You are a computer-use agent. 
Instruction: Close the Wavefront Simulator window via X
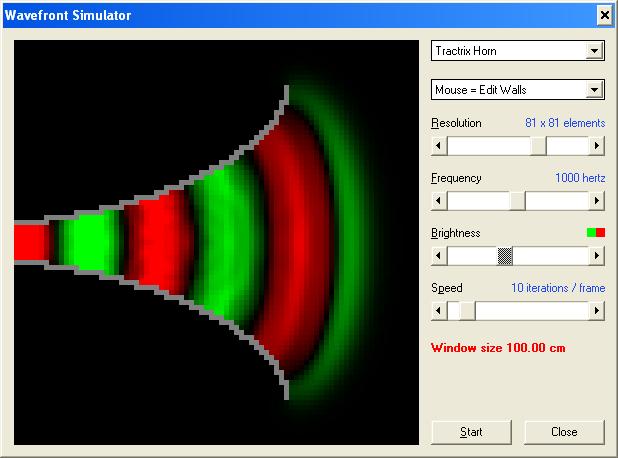click(605, 15)
